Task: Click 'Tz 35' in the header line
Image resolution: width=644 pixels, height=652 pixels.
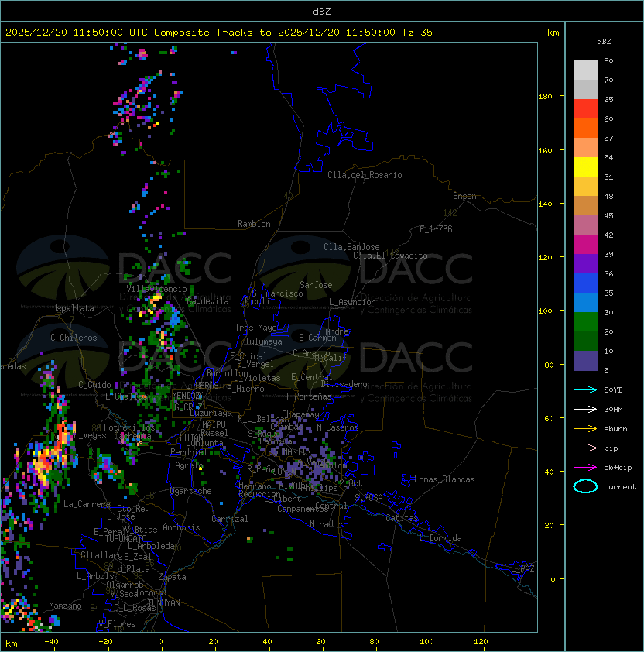Action: [417, 32]
